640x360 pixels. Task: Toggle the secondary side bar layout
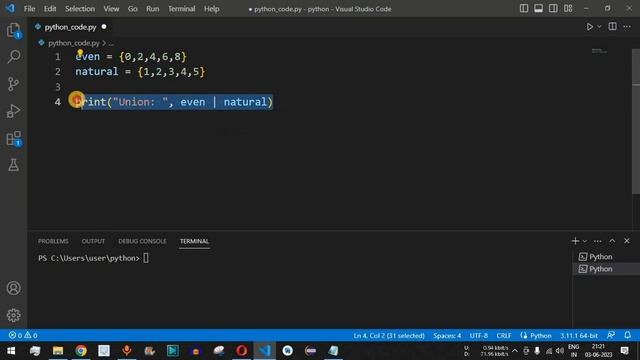(553, 9)
